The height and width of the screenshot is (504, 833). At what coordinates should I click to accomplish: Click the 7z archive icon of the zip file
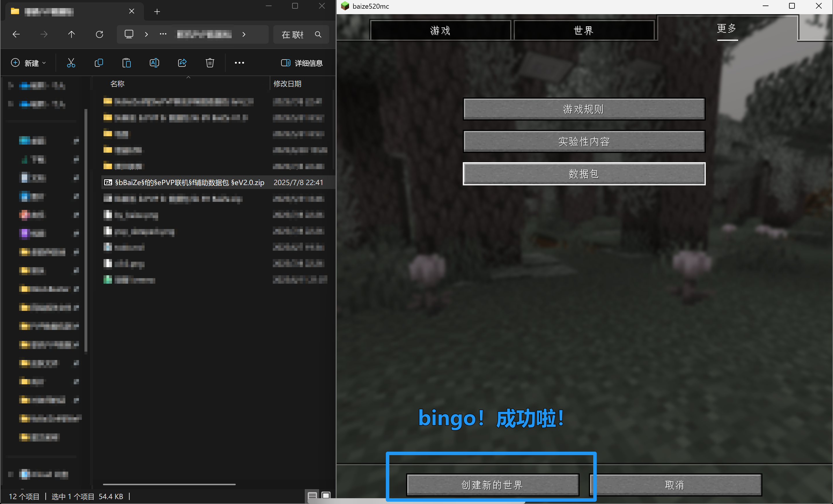[x=108, y=182]
